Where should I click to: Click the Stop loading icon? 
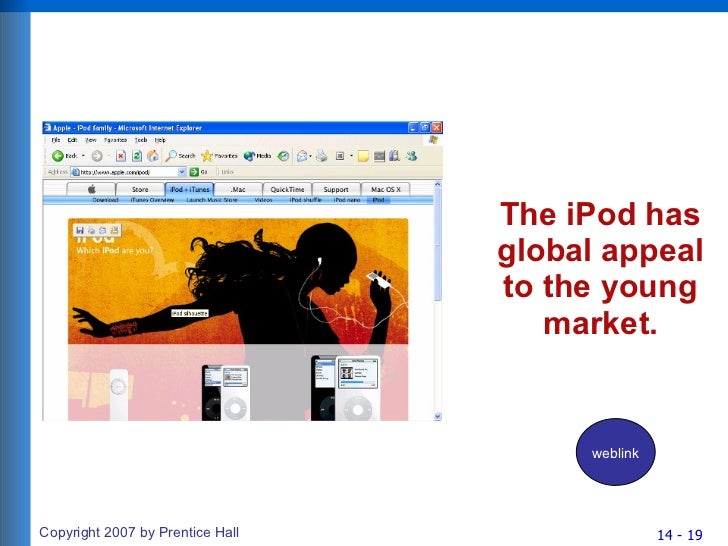(x=121, y=156)
